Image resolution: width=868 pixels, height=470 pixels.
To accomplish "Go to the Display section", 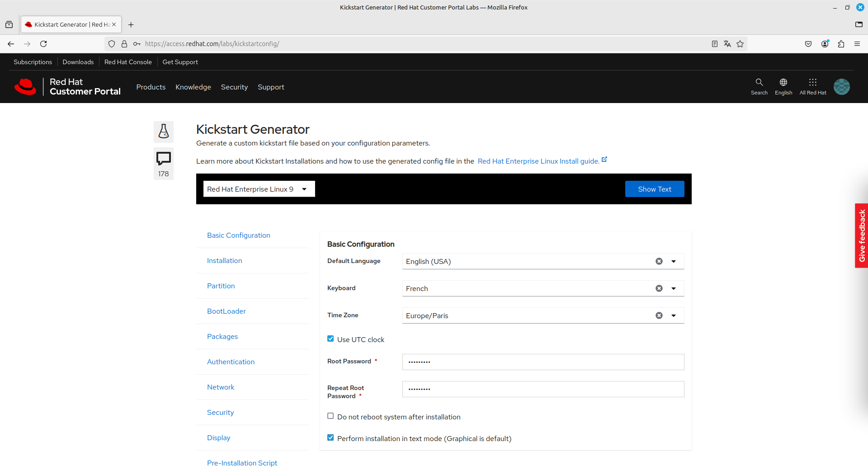I will pos(219,438).
